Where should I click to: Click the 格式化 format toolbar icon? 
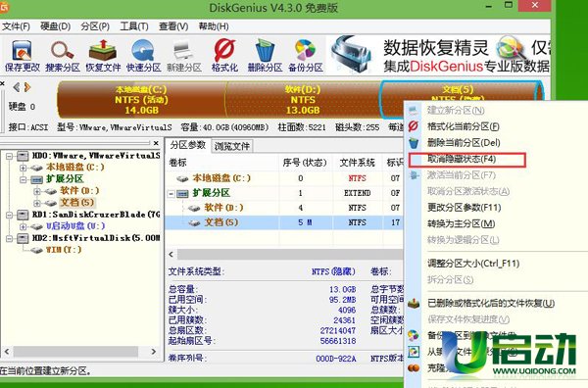(224, 56)
